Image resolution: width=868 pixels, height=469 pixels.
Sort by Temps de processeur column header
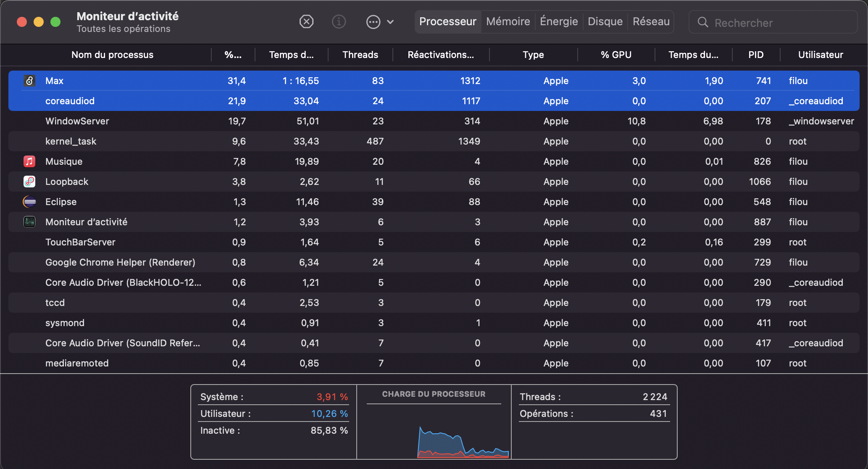coord(291,55)
